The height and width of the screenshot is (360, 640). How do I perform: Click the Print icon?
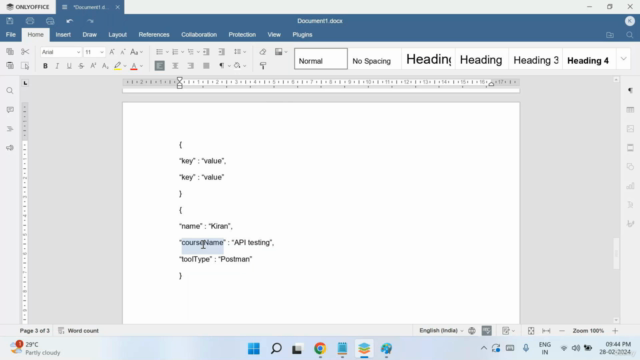30,21
